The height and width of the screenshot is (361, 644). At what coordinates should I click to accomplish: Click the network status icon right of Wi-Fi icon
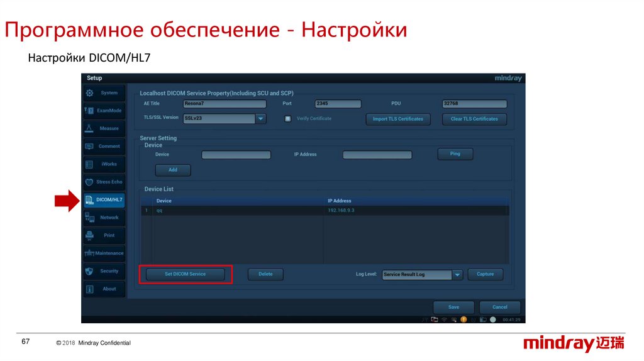point(454,319)
